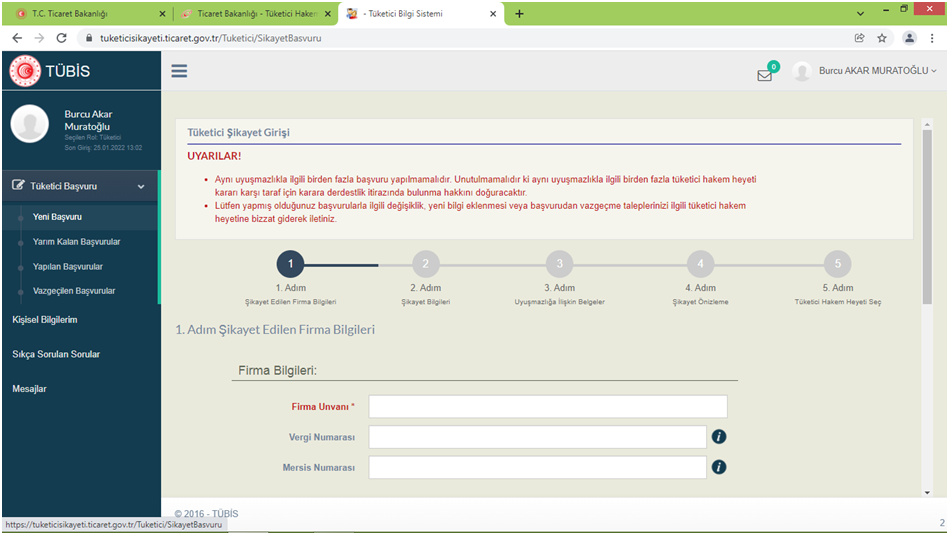Click step 5 Tüketici Hakem Heyeti Seç
Screen dimensions: 949x535
tap(837, 264)
